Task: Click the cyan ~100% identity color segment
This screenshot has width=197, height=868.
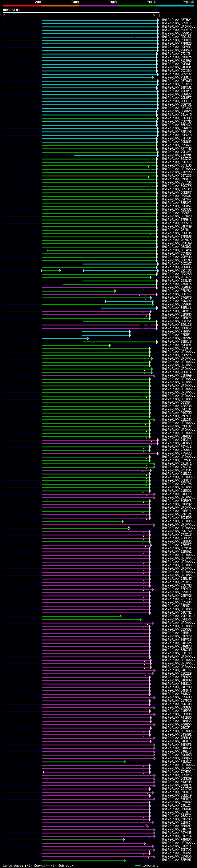Action: (x=175, y=6)
